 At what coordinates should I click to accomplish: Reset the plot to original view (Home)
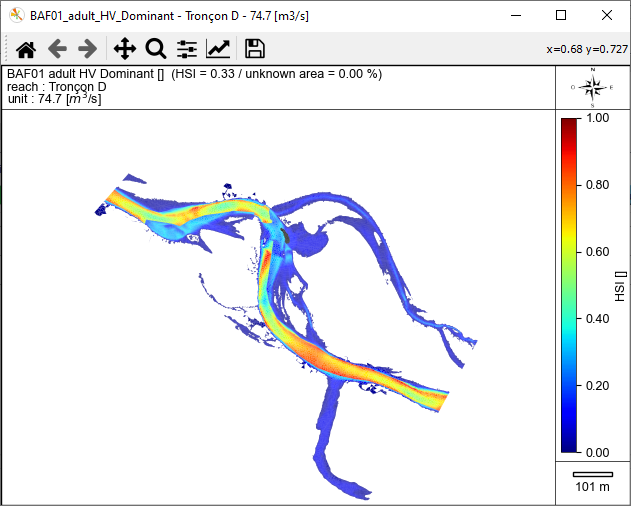(26, 49)
